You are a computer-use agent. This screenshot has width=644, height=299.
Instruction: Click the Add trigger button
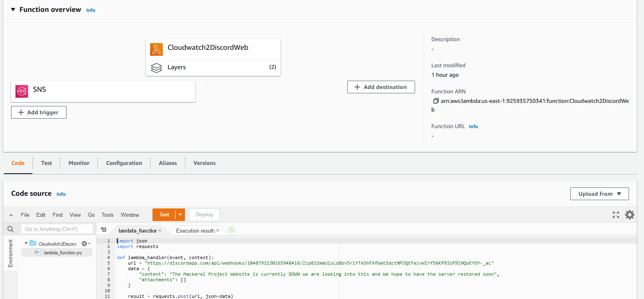[x=39, y=112]
